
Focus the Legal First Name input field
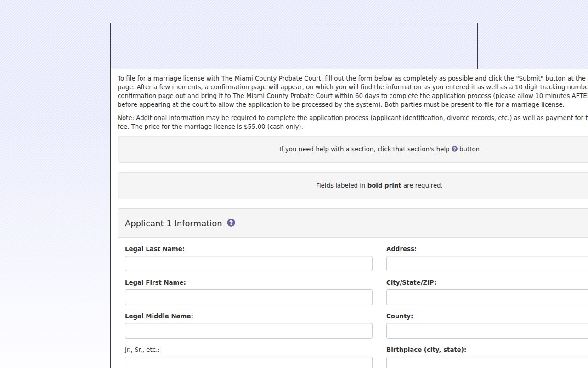pos(249,297)
